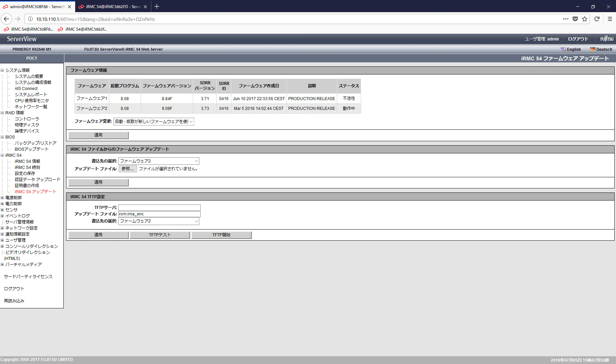Go back using browser back arrow
This screenshot has width=616, height=364.
coord(6,19)
